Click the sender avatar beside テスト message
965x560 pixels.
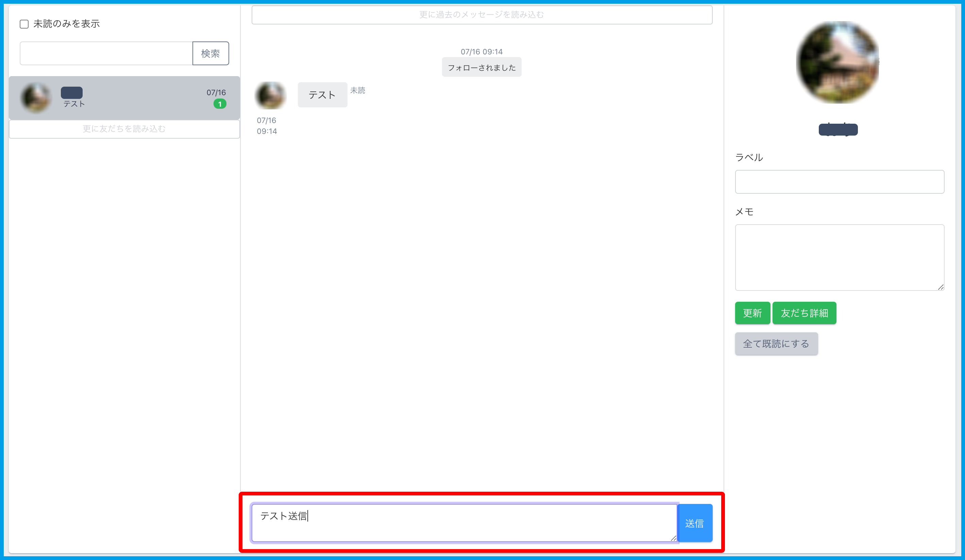click(x=271, y=95)
